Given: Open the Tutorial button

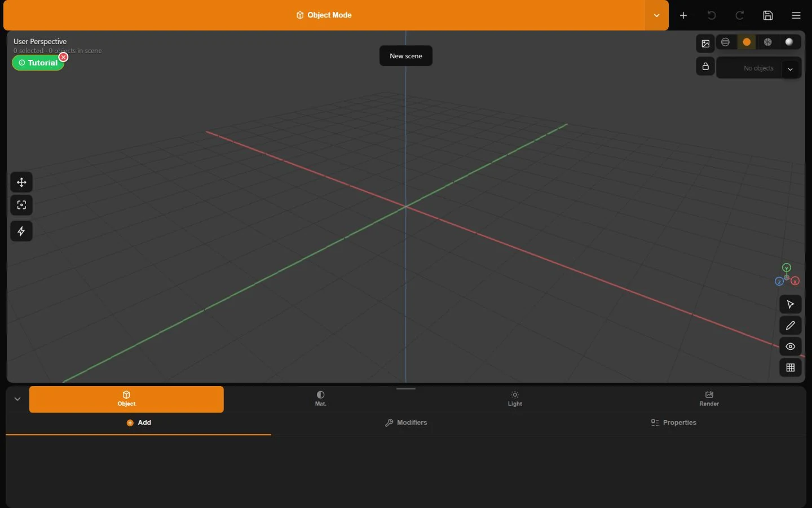Looking at the screenshot, I should point(38,63).
